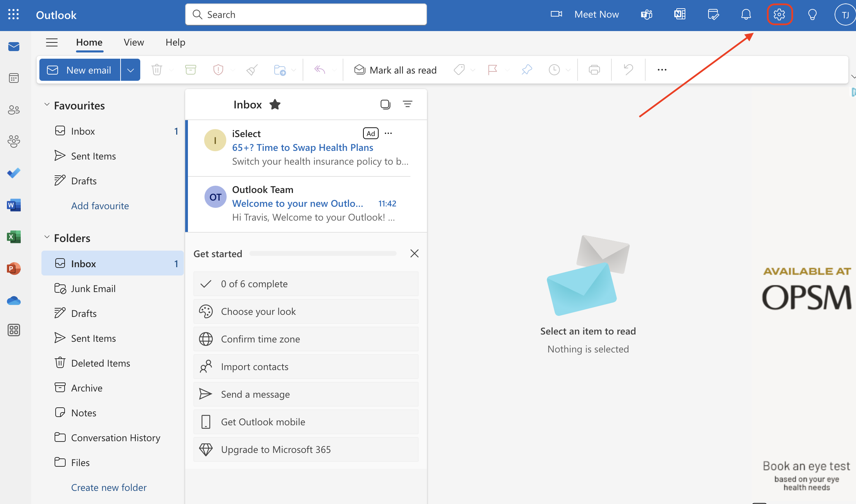
Task: Toggle select mode in message list
Action: (x=386, y=104)
